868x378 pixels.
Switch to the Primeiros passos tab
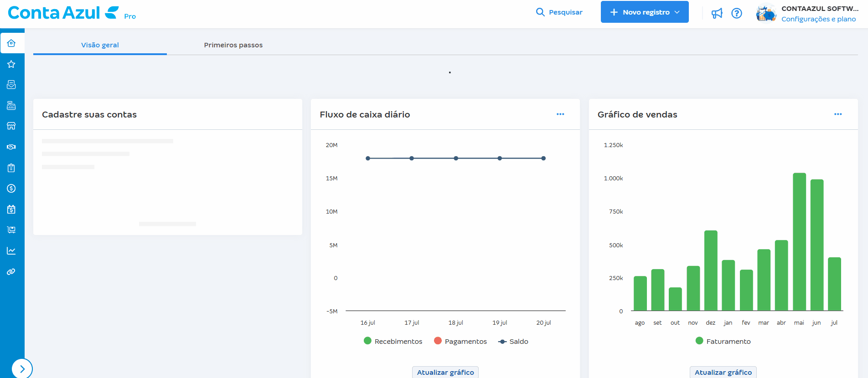point(233,45)
